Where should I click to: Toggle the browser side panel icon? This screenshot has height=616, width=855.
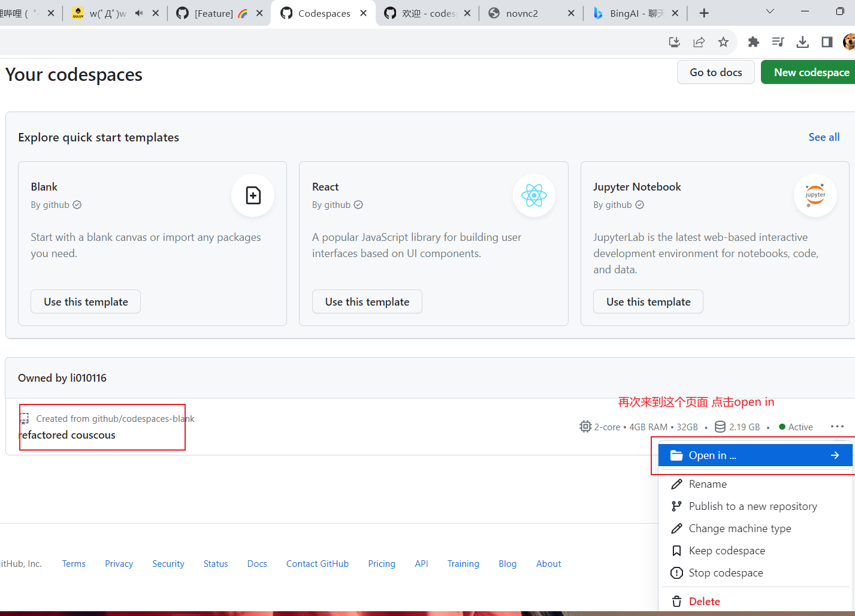coord(827,42)
